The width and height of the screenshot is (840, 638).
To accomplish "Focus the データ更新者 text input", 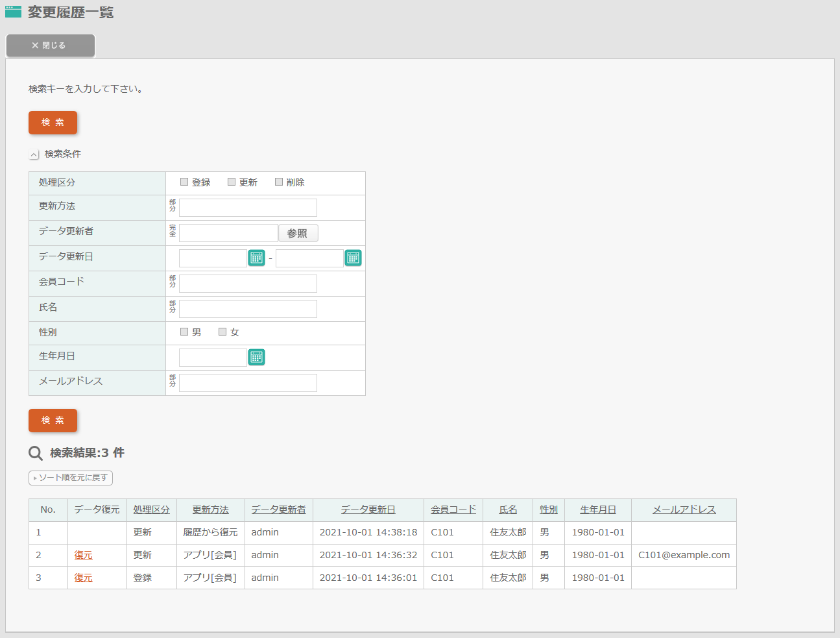I will pyautogui.click(x=228, y=233).
